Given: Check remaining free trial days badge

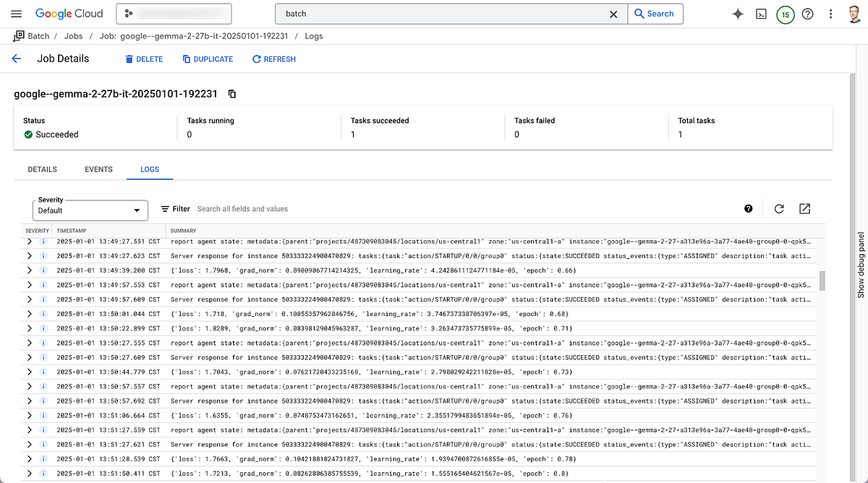Looking at the screenshot, I should click(785, 13).
